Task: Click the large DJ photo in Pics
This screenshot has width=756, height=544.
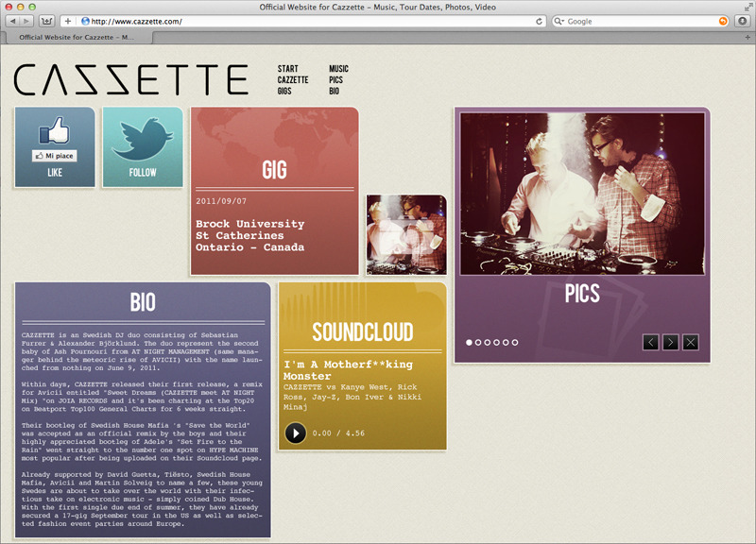Action: (x=582, y=194)
